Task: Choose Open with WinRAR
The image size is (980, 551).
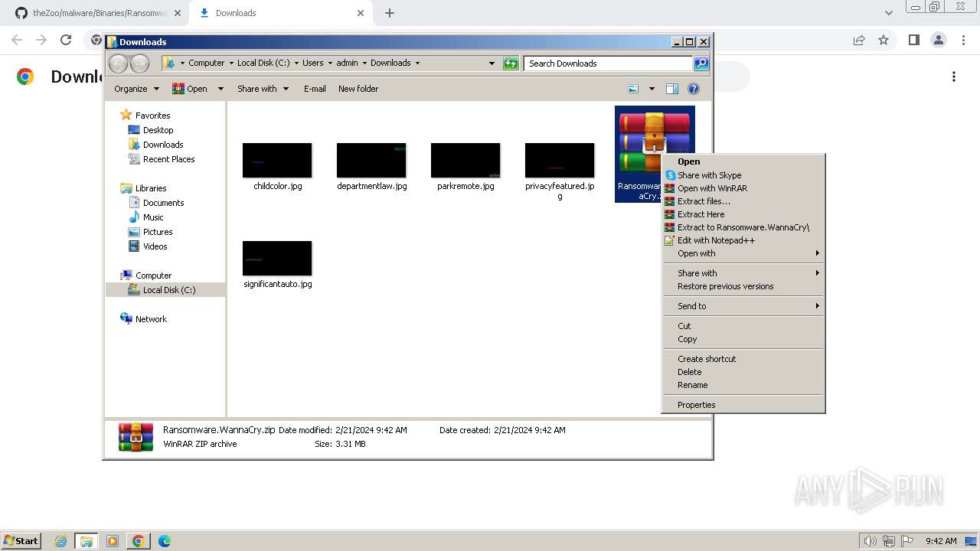Action: pos(743,188)
